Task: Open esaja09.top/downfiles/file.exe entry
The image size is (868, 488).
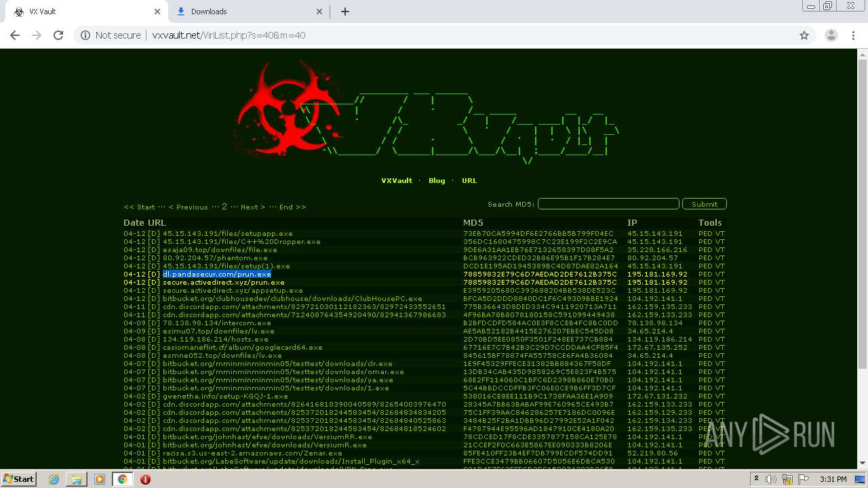Action: point(220,250)
